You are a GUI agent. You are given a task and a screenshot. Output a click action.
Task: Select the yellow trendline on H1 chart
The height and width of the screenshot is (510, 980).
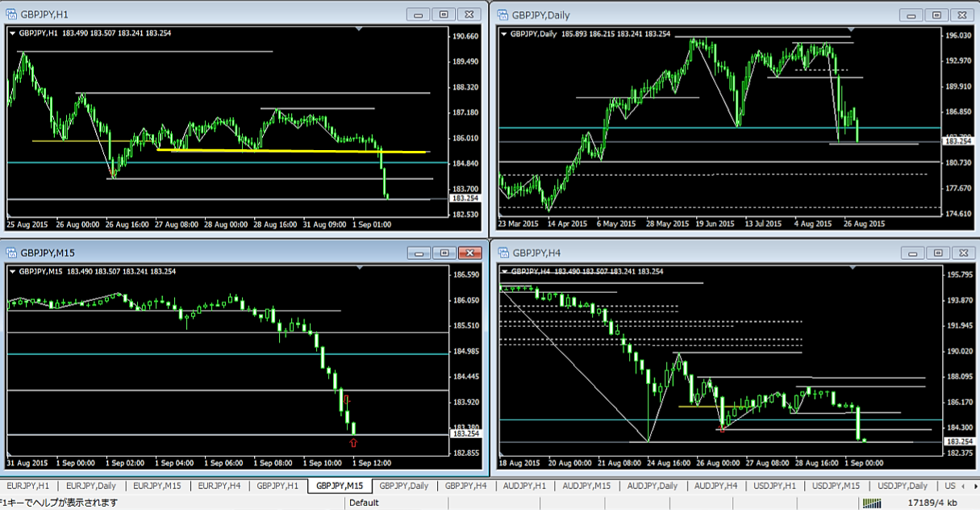tap(290, 150)
